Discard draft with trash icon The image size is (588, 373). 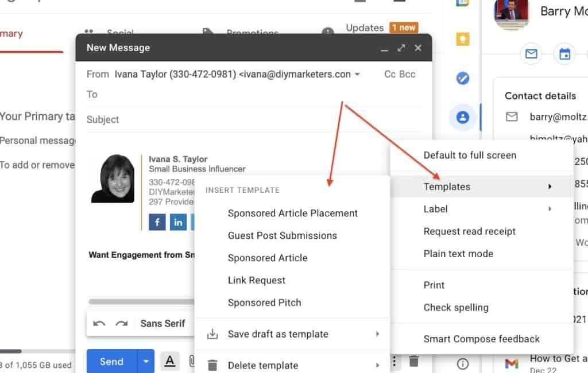point(413,362)
